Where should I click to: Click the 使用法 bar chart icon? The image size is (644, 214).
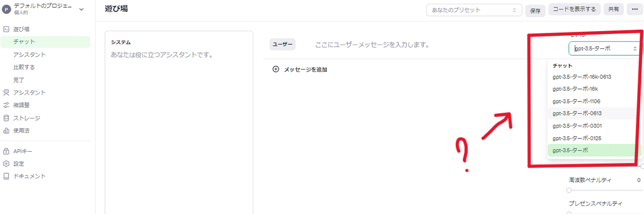[x=6, y=130]
